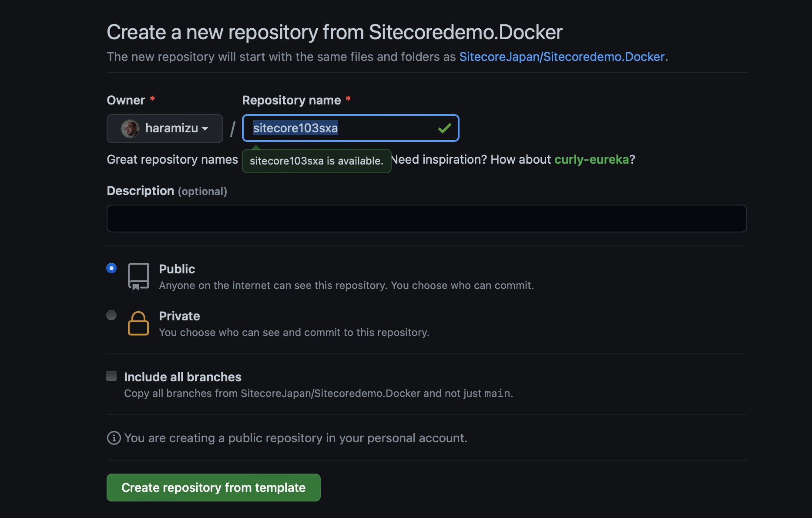Click the 'Include all branches' label
The width and height of the screenshot is (812, 518).
pyautogui.click(x=183, y=377)
